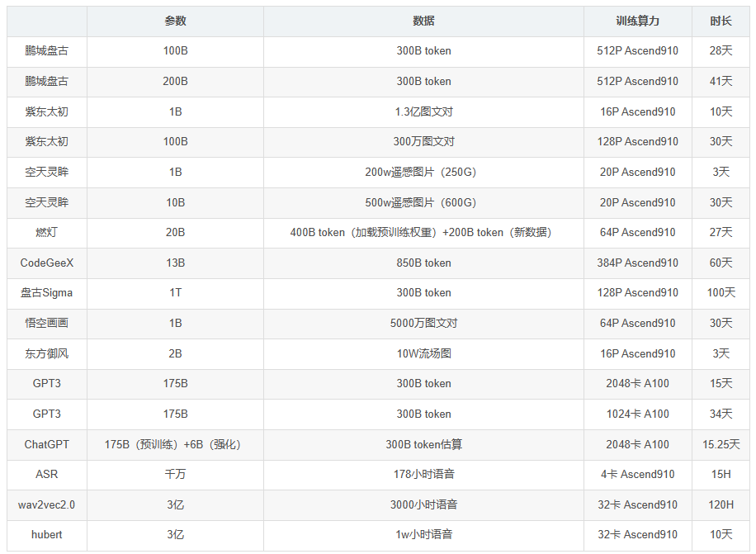Click the 5000万图文对 data cell
Image resolution: width=756 pixels, height=554 pixels.
[x=423, y=323]
